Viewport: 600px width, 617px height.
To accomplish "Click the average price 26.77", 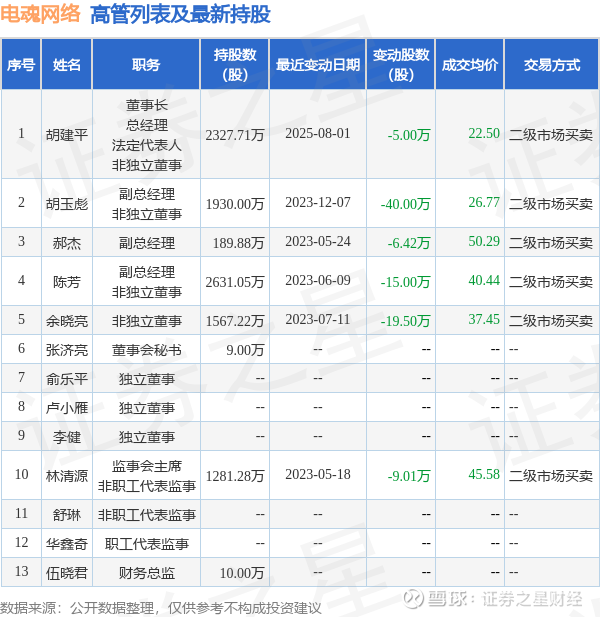I will pos(484,202).
